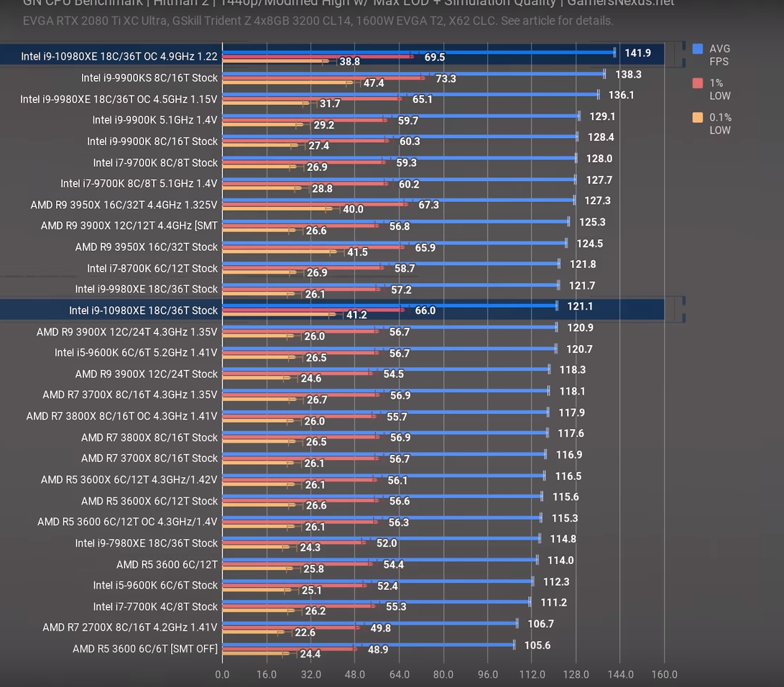The height and width of the screenshot is (687, 784).
Task: Select Intel i7-9700K 8C/8T 5.1GHz 1.4V label
Action: tap(139, 183)
